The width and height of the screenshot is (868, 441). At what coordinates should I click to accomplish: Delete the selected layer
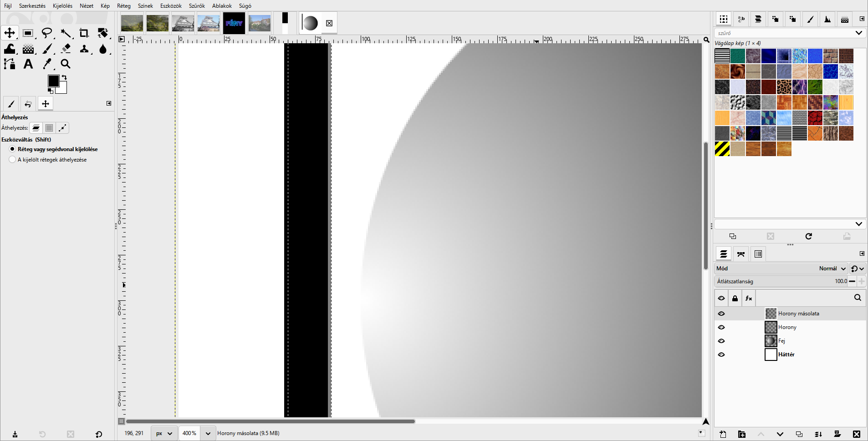[857, 434]
